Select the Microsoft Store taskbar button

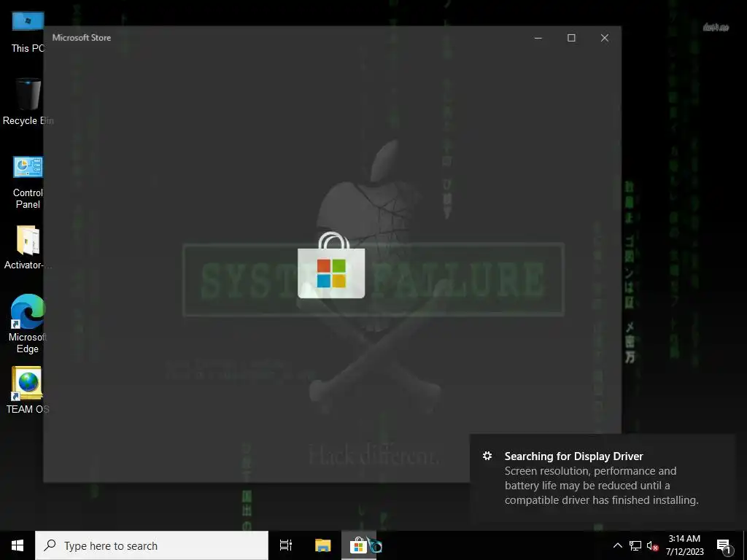(359, 545)
